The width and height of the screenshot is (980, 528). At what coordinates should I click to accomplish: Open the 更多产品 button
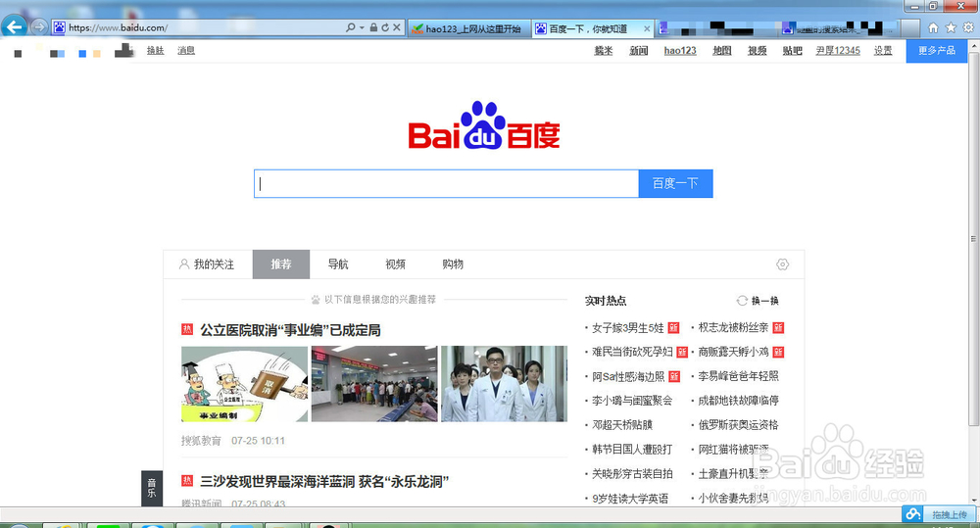pos(936,51)
